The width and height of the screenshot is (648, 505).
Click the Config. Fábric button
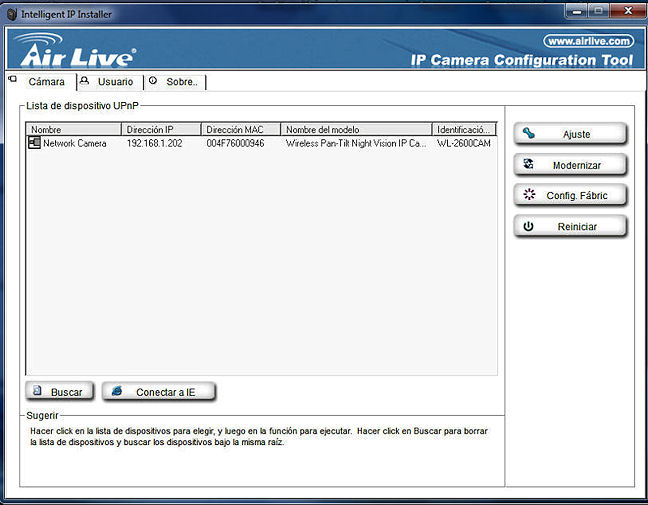click(x=570, y=195)
